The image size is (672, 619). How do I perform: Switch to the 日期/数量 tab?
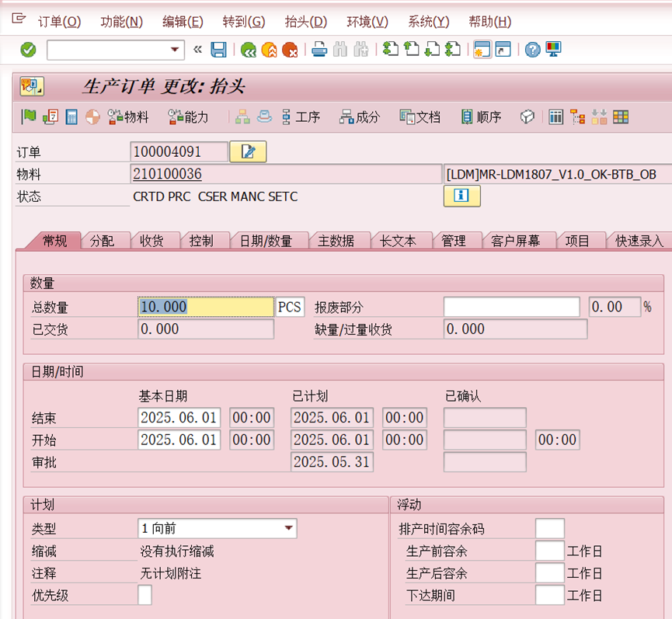pyautogui.click(x=266, y=241)
